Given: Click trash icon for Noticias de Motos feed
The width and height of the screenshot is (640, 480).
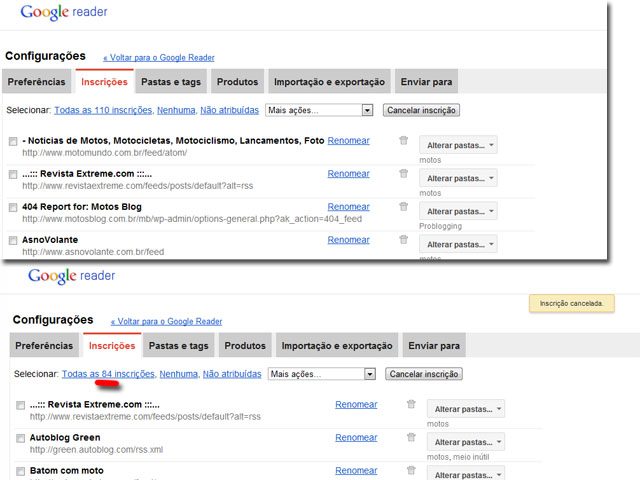Looking at the screenshot, I should coord(403,140).
